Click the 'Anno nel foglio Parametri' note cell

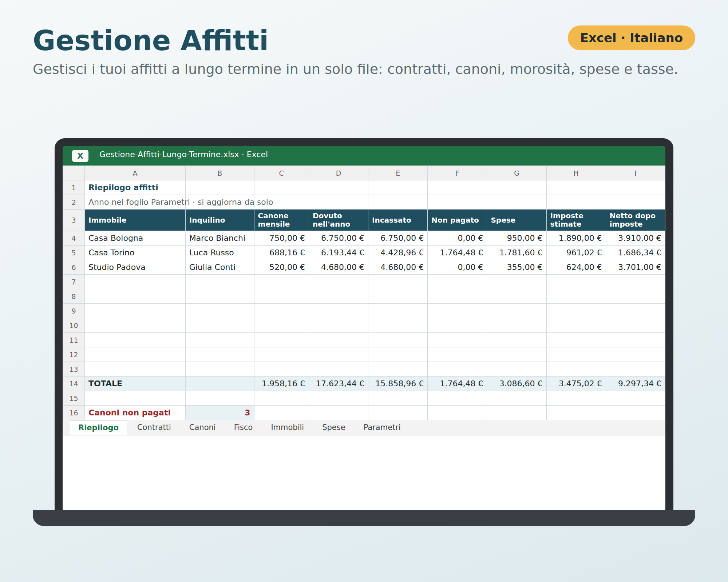click(x=135, y=202)
